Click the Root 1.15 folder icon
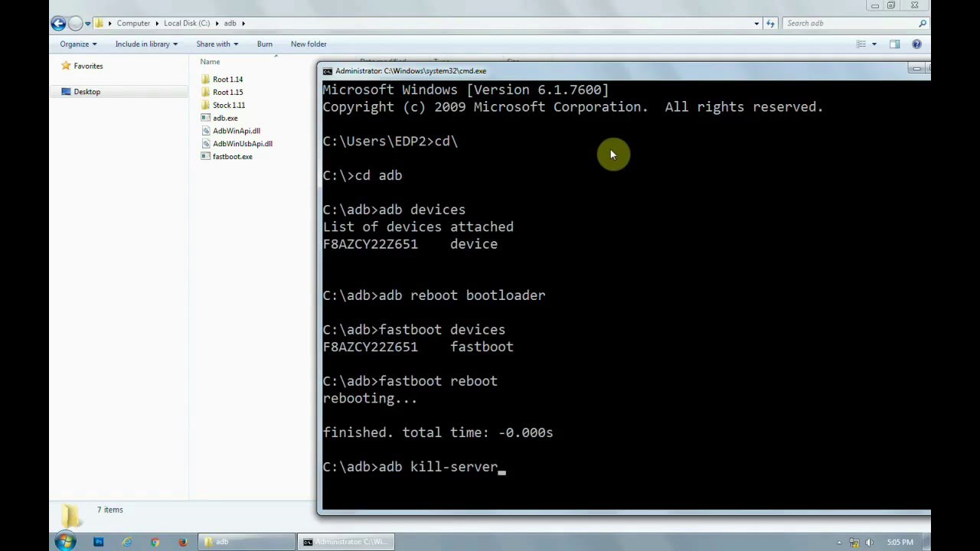 click(205, 93)
